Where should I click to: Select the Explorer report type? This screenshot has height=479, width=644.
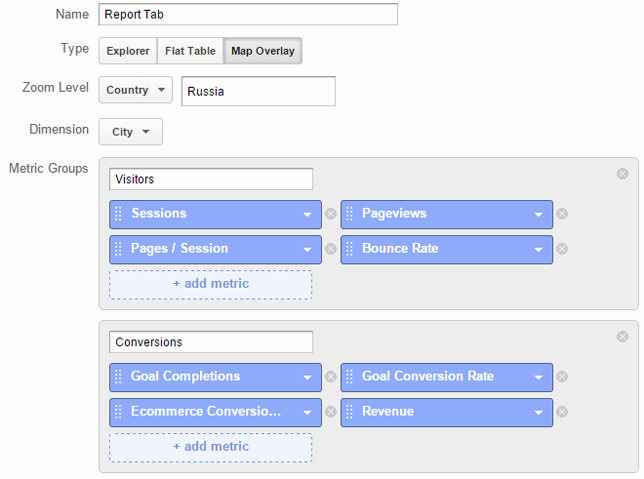click(128, 51)
